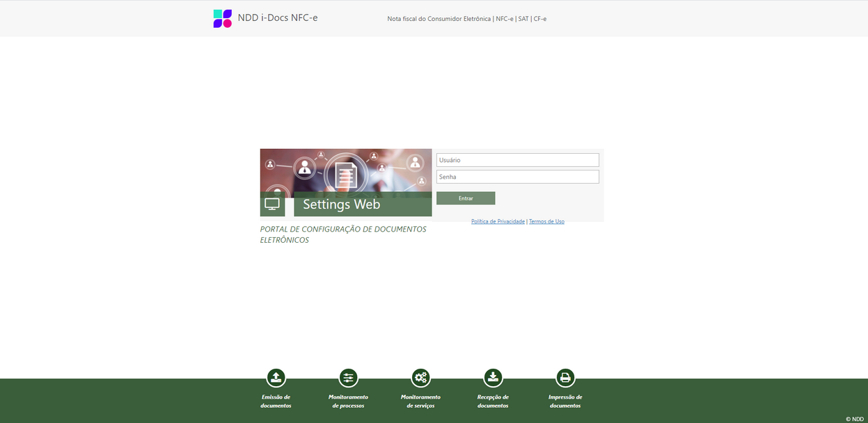
Task: Click inside the Senha password field
Action: point(516,176)
